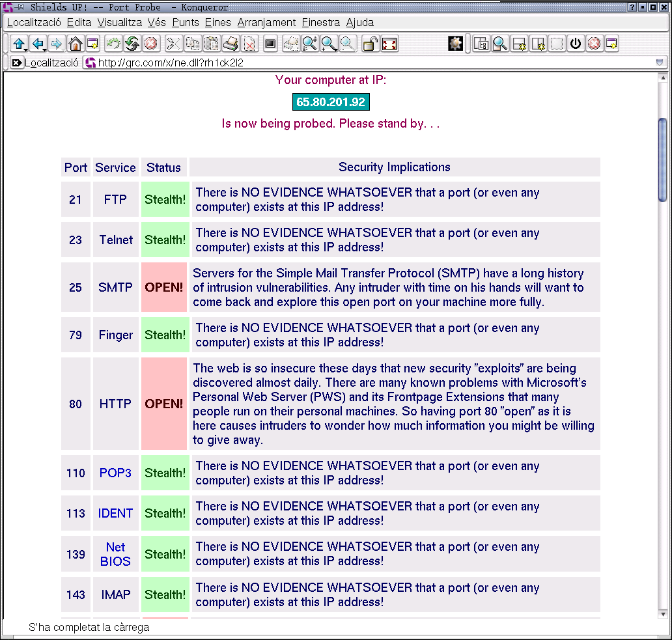Viewport: 672px width, 640px height.
Task: Click the file search magnifier icon
Action: (499, 43)
